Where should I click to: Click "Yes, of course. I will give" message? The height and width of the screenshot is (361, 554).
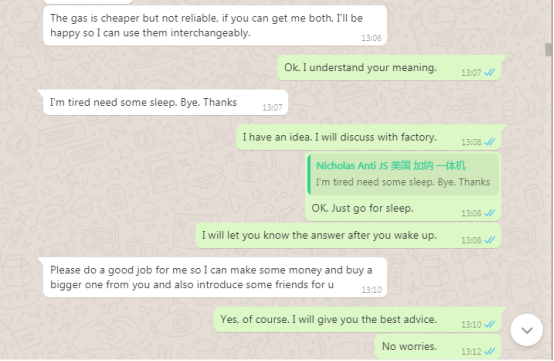(358, 320)
